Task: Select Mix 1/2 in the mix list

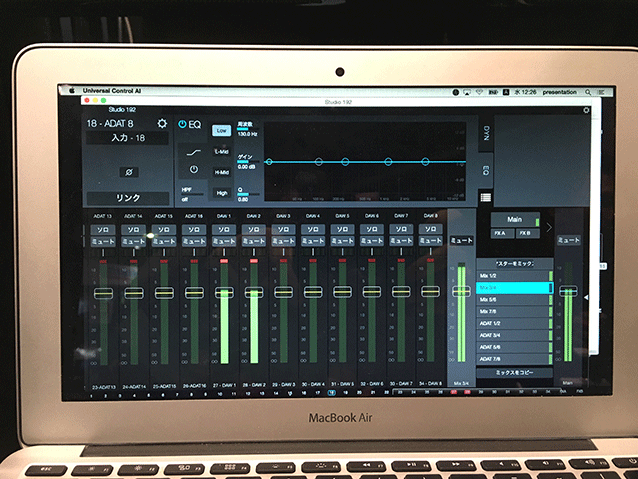Action: [x=514, y=276]
